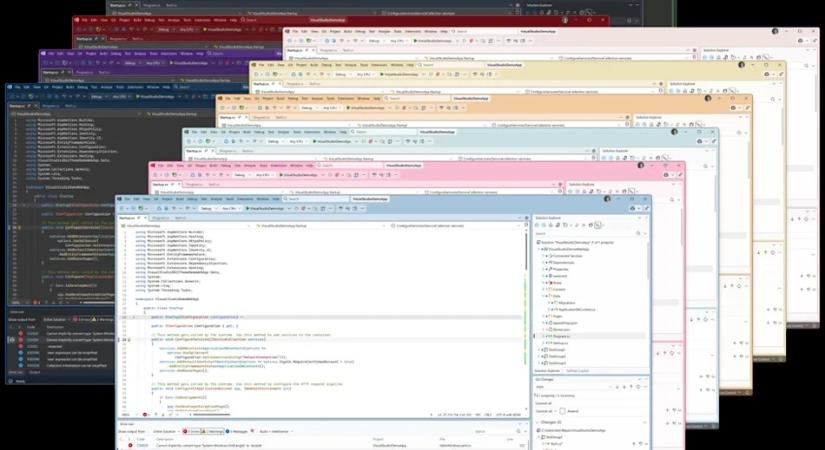Select ApplicationDbContext.cs in Solution Explorer
825x450 pixels.
576,309
